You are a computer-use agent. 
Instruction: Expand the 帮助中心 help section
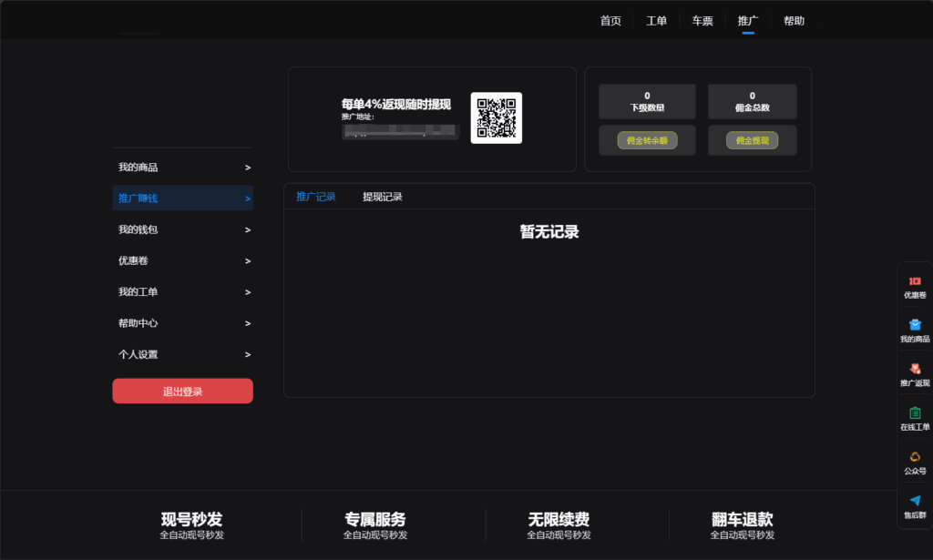tap(182, 323)
